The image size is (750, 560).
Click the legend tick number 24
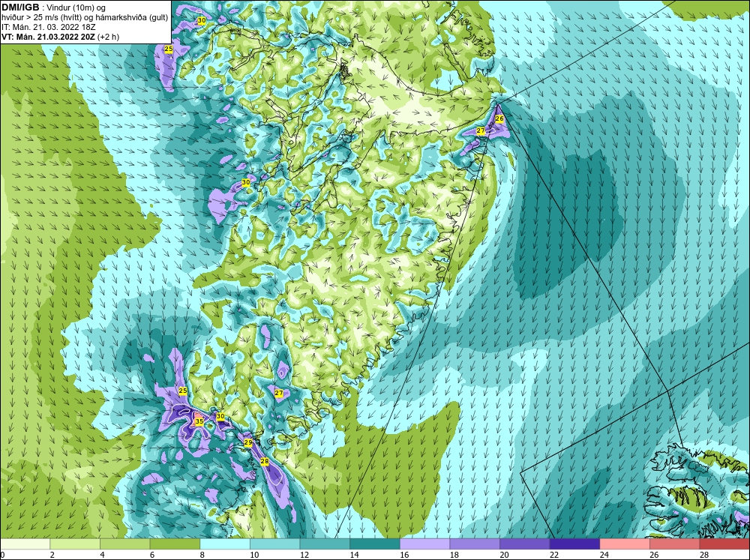[604, 555]
